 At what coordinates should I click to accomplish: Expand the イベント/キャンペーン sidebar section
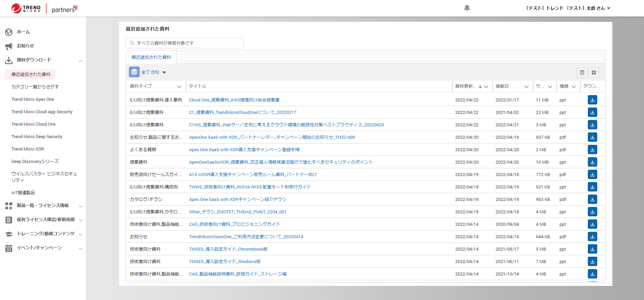pos(80,249)
